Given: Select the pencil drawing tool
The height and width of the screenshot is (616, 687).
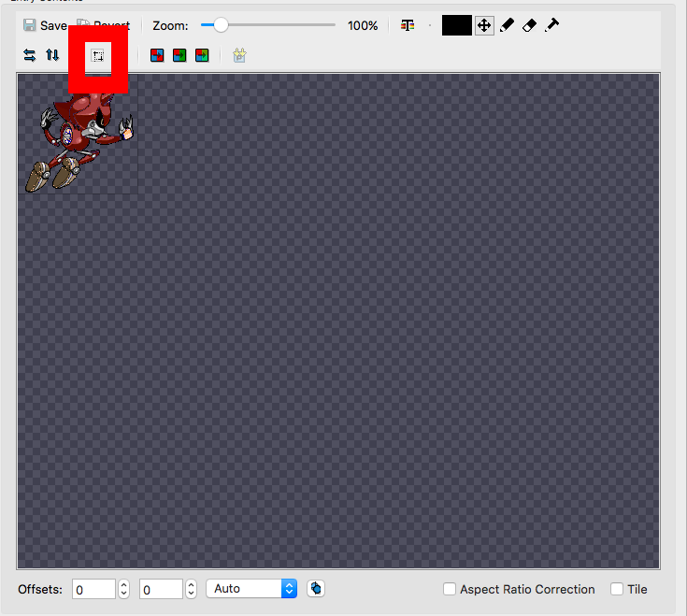Looking at the screenshot, I should pos(507,25).
